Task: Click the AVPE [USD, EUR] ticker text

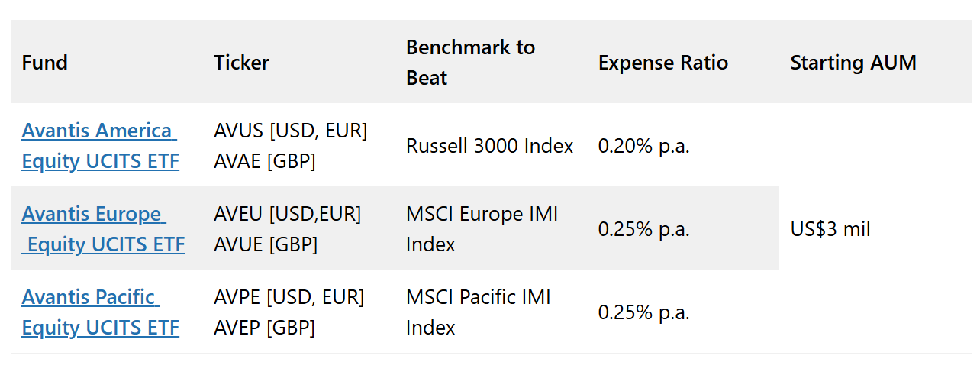Action: 289,297
